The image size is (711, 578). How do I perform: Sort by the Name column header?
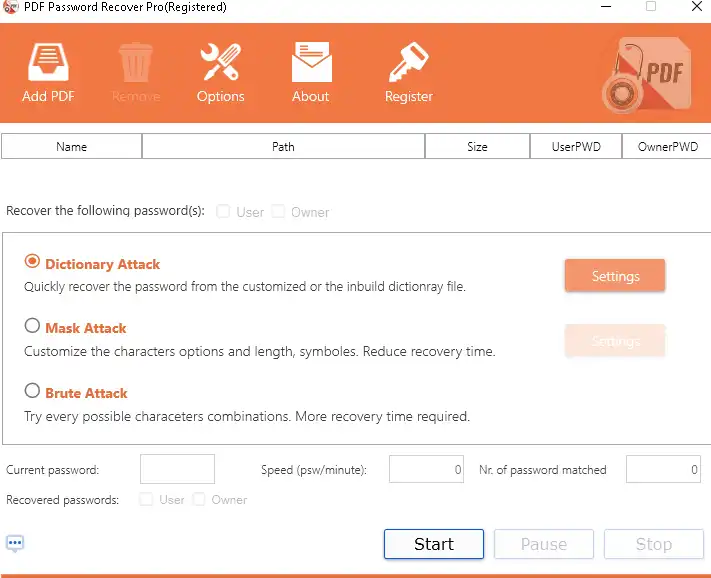click(x=72, y=147)
